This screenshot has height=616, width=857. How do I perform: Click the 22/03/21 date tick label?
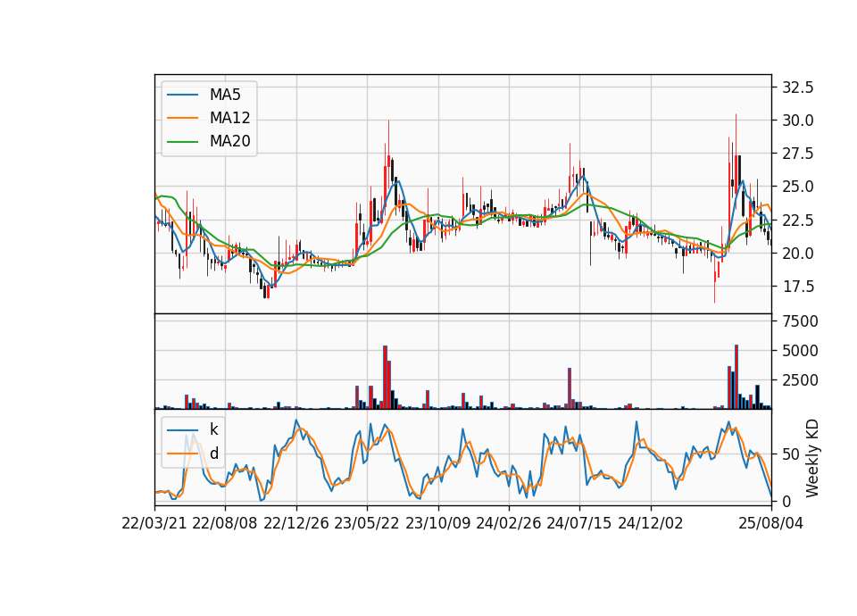tap(154, 523)
